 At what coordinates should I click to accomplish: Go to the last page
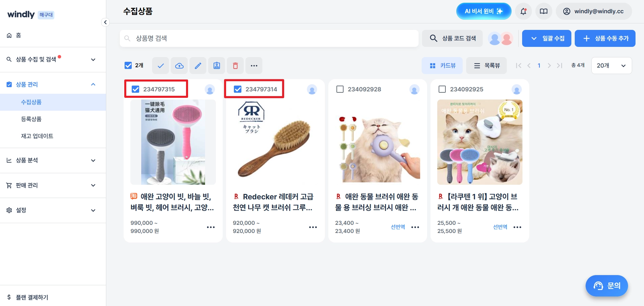point(559,66)
